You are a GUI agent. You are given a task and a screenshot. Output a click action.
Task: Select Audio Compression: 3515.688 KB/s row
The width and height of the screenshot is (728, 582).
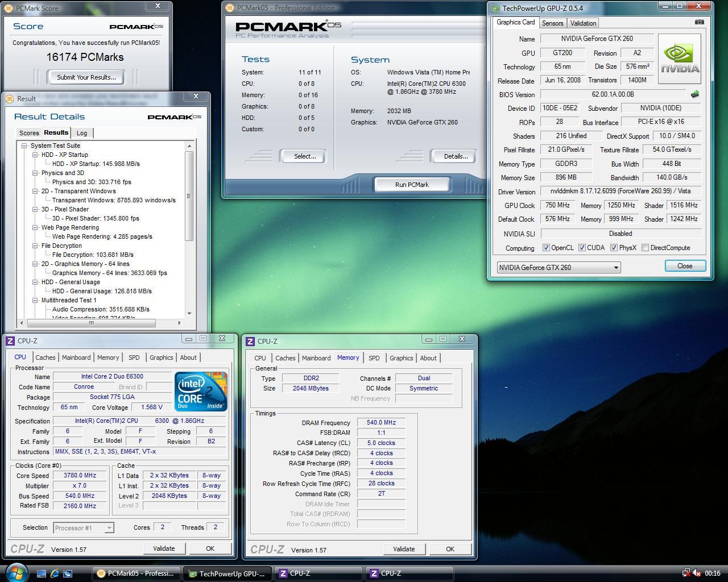(101, 309)
